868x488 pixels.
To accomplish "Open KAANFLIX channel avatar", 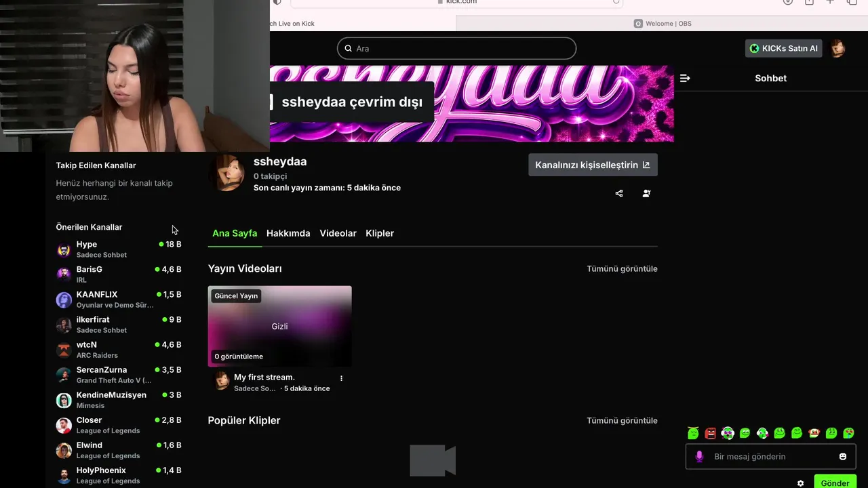I will pyautogui.click(x=64, y=300).
